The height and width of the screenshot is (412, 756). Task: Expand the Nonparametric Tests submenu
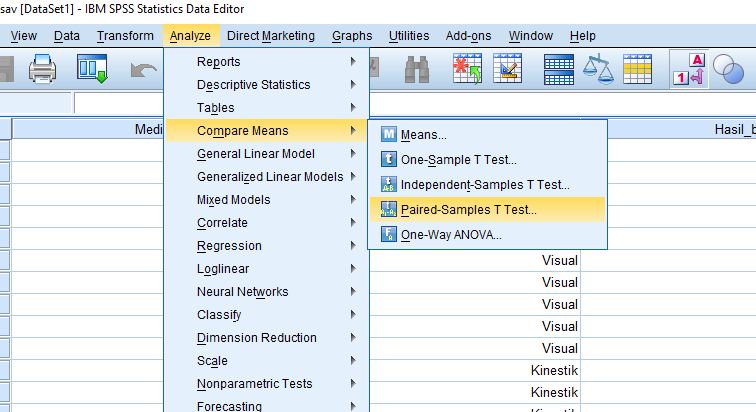point(267,384)
